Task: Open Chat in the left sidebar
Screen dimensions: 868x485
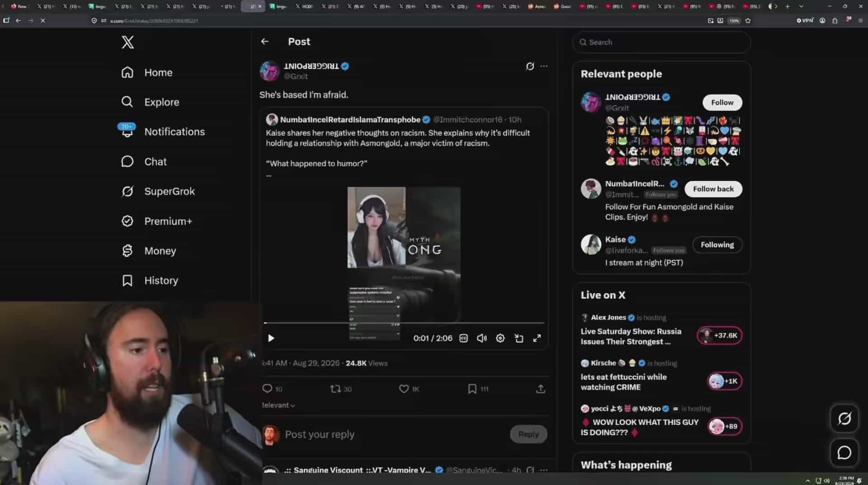Action: click(x=144, y=162)
